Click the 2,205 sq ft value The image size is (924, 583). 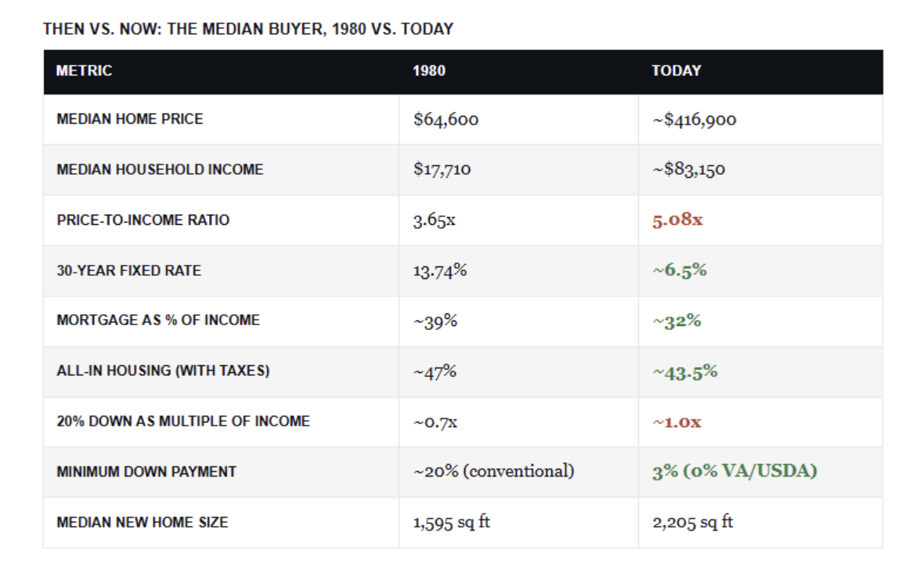point(692,523)
